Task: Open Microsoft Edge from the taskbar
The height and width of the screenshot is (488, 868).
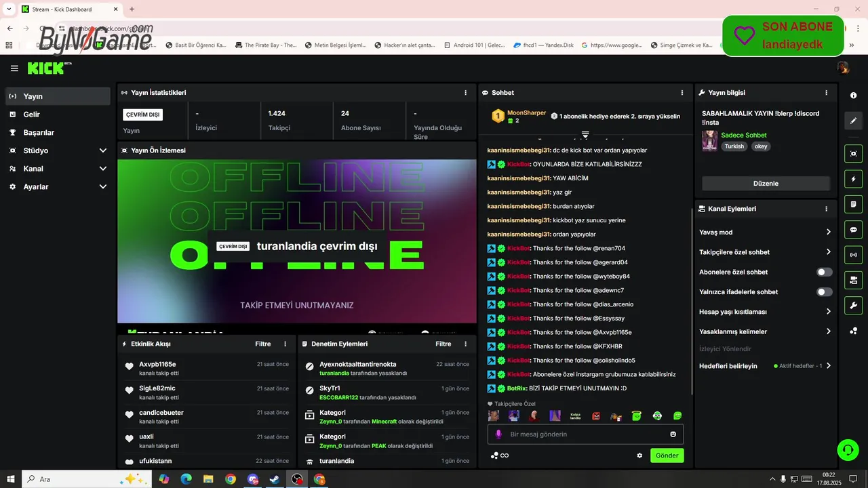Action: (186, 479)
